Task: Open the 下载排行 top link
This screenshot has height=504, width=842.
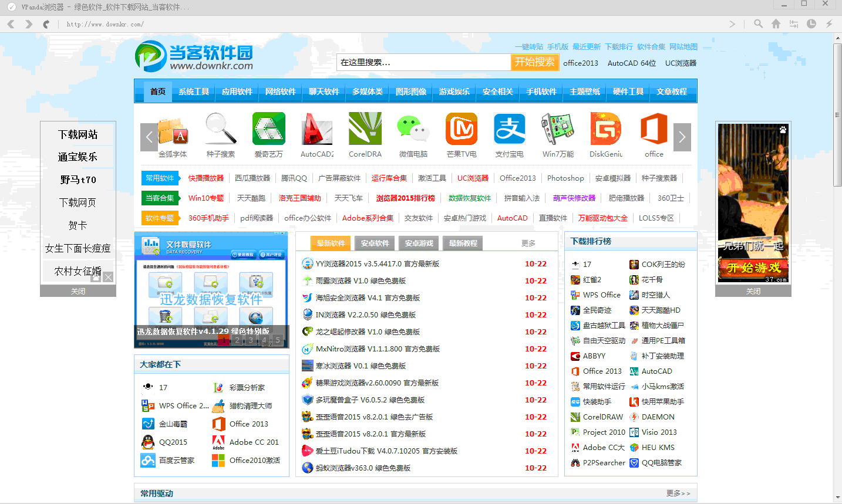Action: [x=619, y=46]
